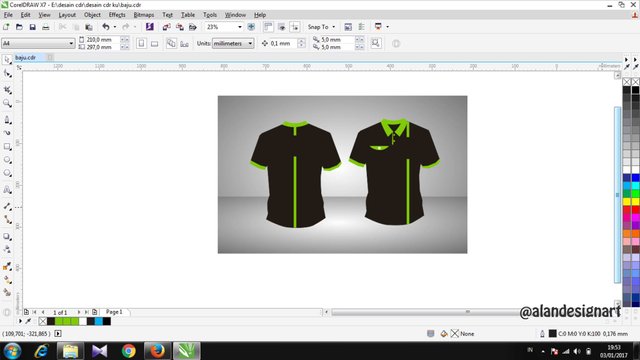Select the Transparency tool in the toolbox
The height and width of the screenshot is (360, 640).
coord(7,249)
